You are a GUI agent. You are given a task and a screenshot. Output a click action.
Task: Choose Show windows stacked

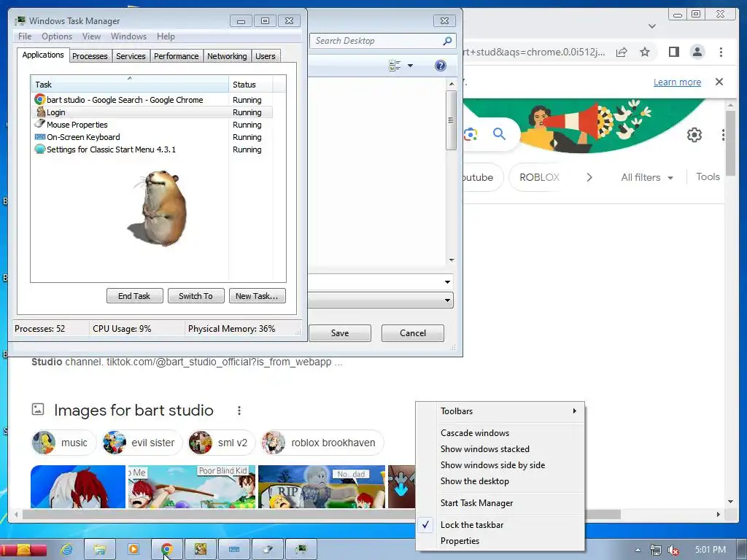tap(500, 449)
